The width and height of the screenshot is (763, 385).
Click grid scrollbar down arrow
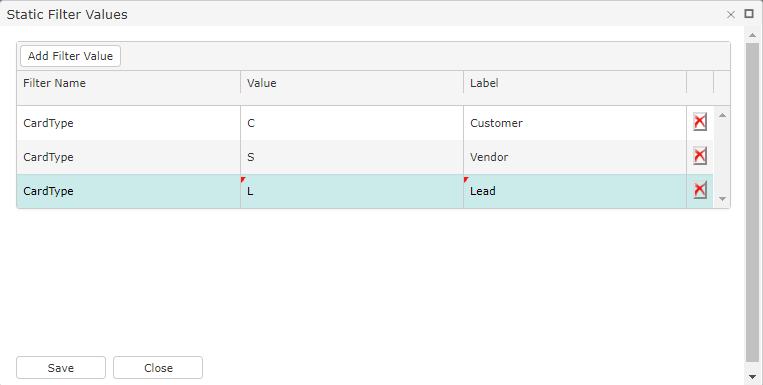[722, 199]
